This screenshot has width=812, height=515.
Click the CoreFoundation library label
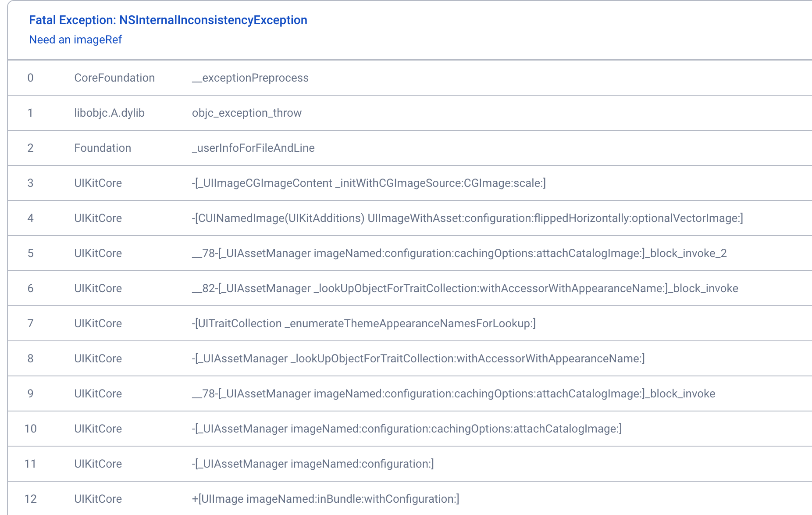(x=114, y=78)
